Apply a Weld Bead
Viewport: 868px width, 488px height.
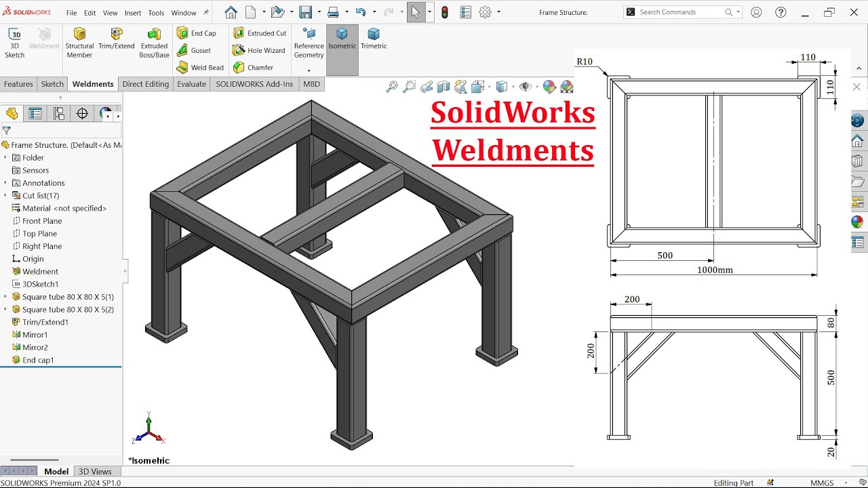(200, 68)
